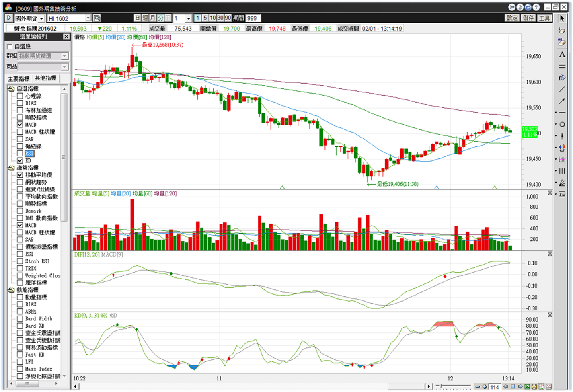
Task: Open the circle tool's dropdown arrow
Action: coord(556,124)
